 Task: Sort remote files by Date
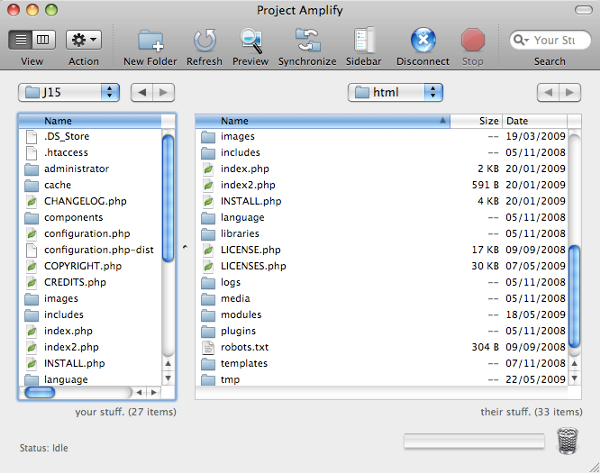535,121
